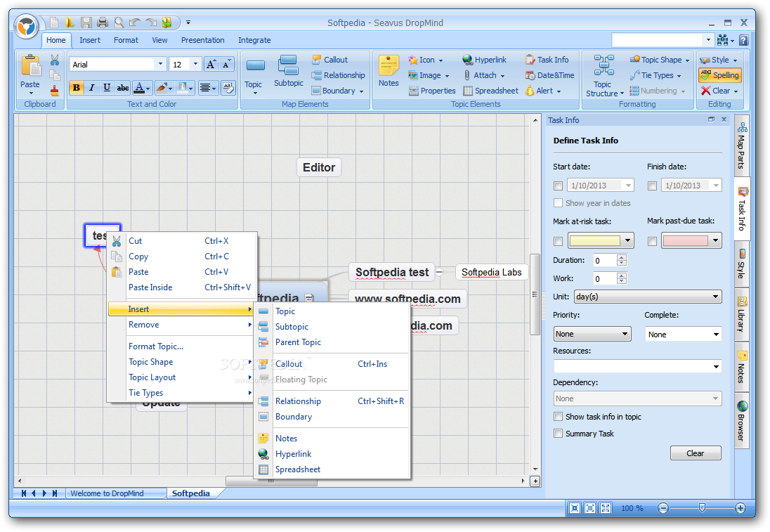
Task: Click the Format Painter brush icon
Action: pos(55,91)
